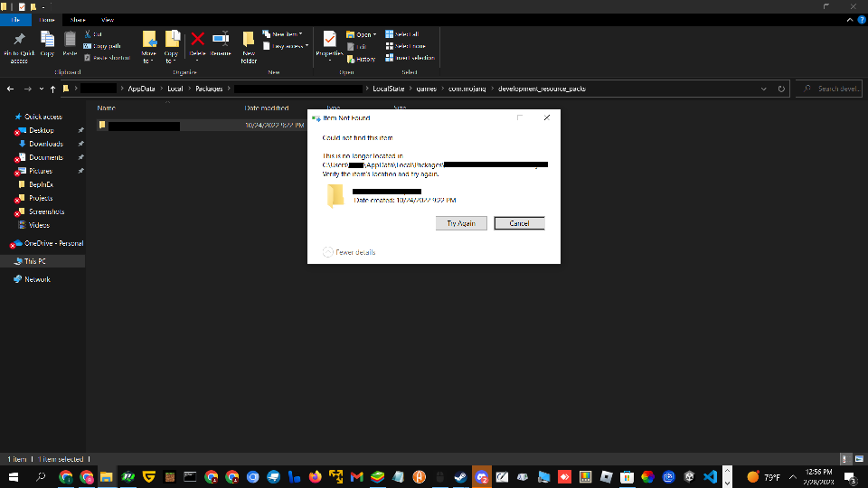Click Select all in the ribbon
This screenshot has height=488, width=868.
[x=401, y=34]
